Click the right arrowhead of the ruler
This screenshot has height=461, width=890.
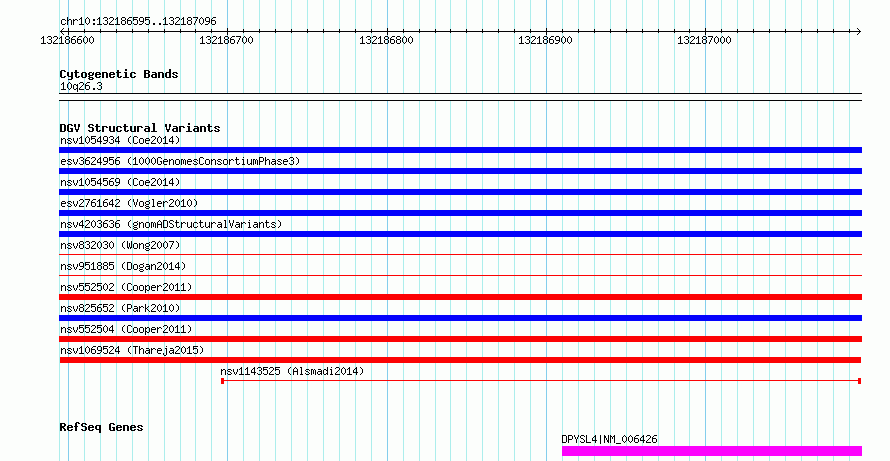pyautogui.click(x=858, y=31)
